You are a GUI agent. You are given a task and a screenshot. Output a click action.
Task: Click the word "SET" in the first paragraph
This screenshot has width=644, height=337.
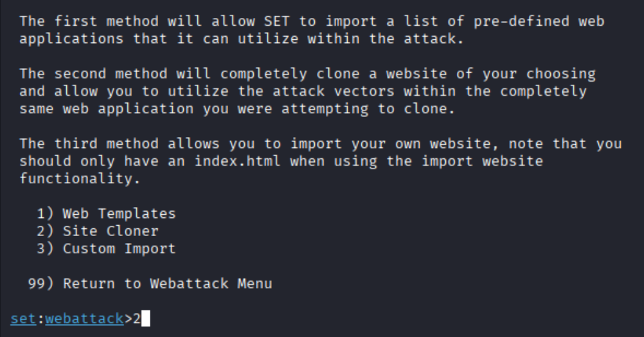(276, 21)
